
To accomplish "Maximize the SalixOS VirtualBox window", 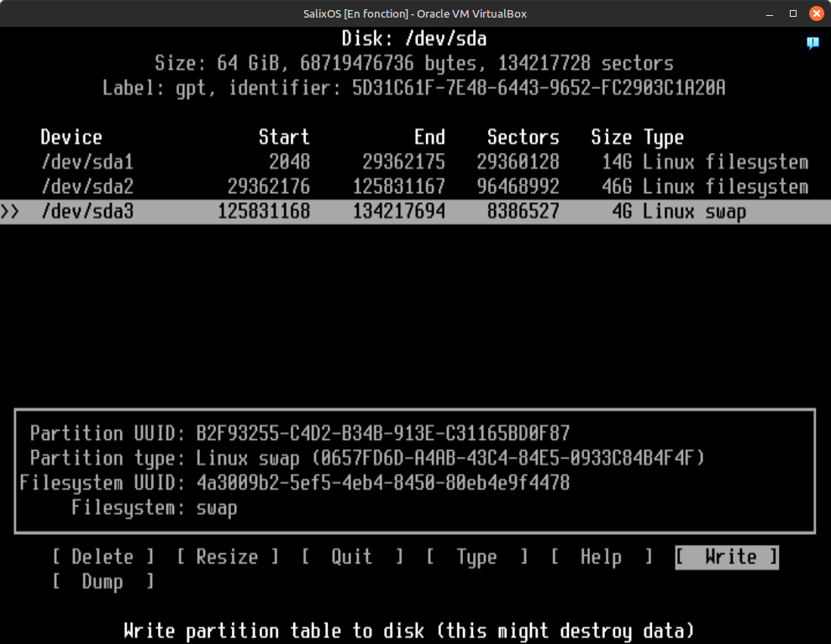I will 792,14.
